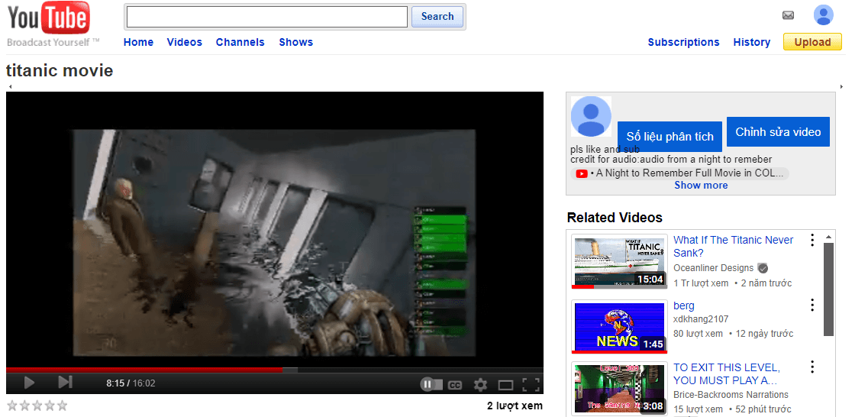Click the '2 lượt xem' view count
This screenshot has width=868, height=417.
[515, 406]
